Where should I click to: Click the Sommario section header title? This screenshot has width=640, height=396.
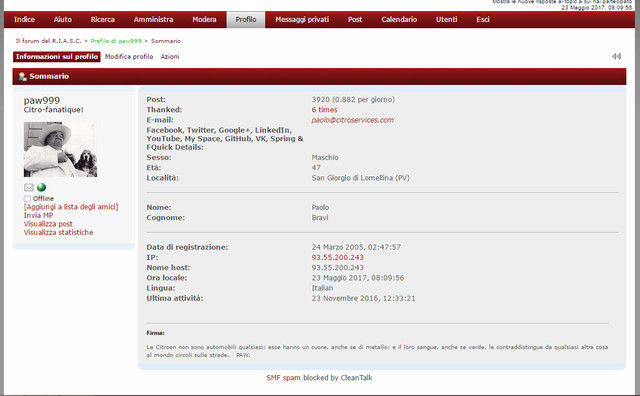(49, 76)
